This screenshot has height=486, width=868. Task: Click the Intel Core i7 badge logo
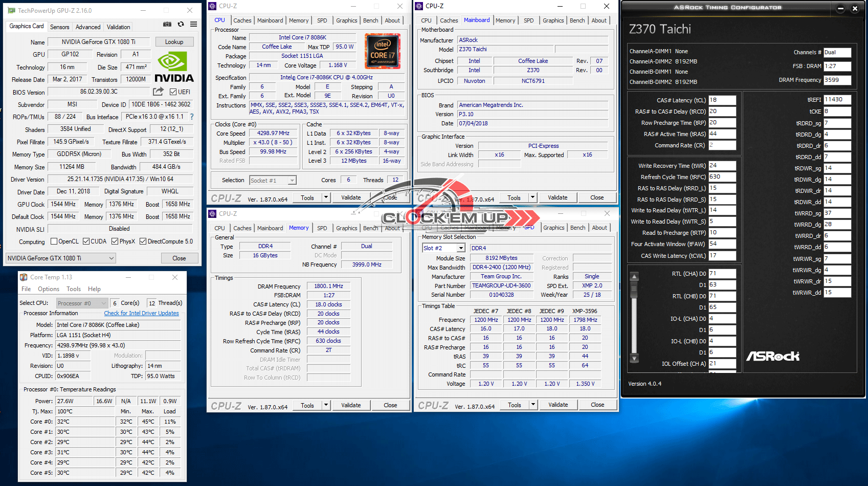382,51
